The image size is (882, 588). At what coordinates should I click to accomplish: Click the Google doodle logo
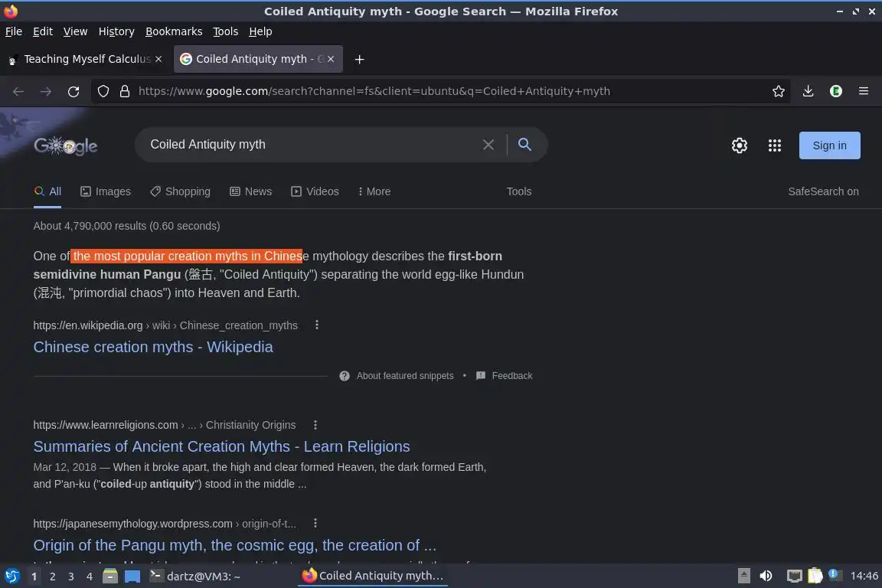point(65,145)
